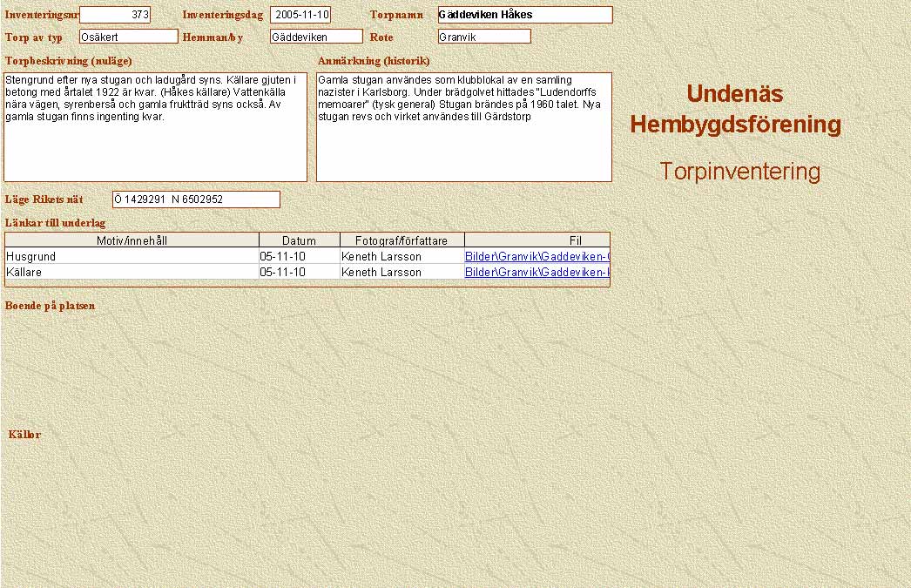
Task: Click the Motiv/innehåll column header
Action: click(132, 240)
